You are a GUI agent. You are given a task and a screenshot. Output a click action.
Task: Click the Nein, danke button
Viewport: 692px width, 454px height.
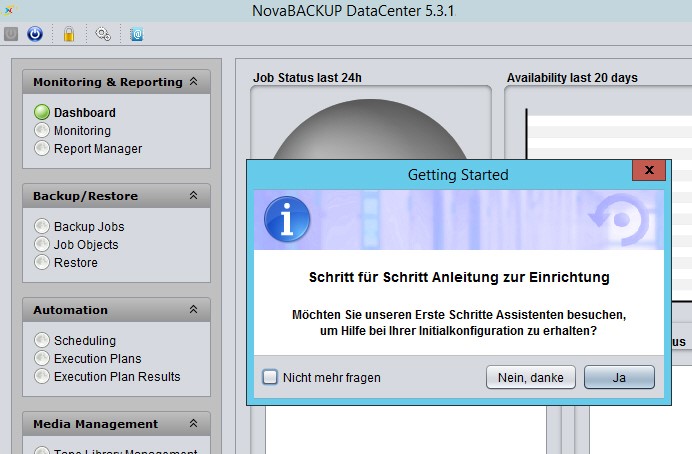coord(531,377)
